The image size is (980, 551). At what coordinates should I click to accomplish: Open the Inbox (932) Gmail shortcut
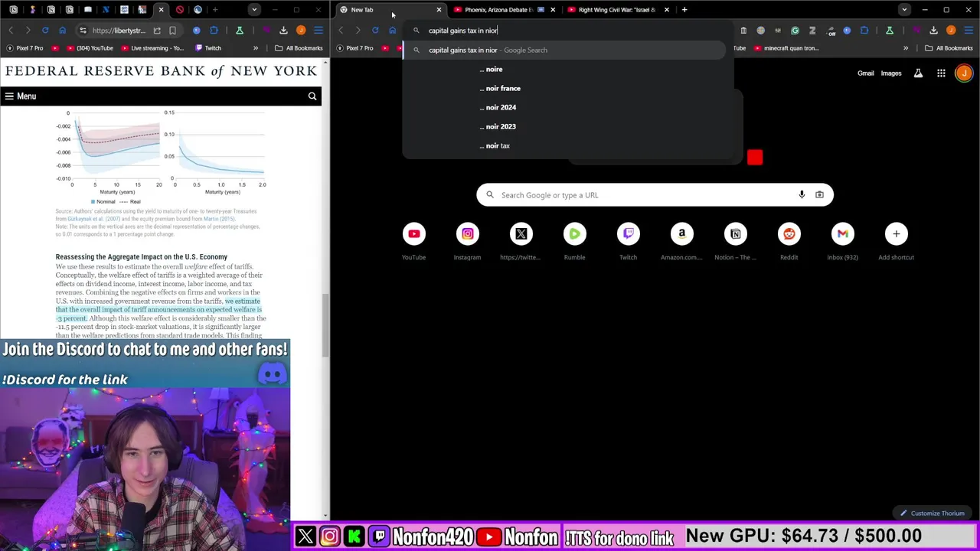click(x=842, y=240)
